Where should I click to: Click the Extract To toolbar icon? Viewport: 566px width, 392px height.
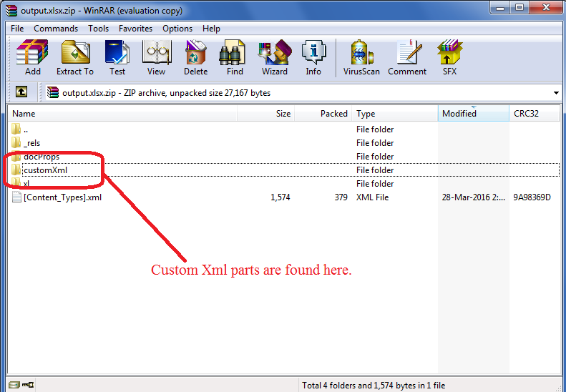(75, 58)
